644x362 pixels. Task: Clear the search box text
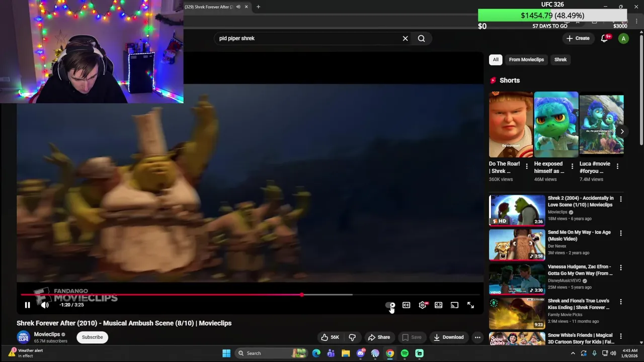coord(405,38)
